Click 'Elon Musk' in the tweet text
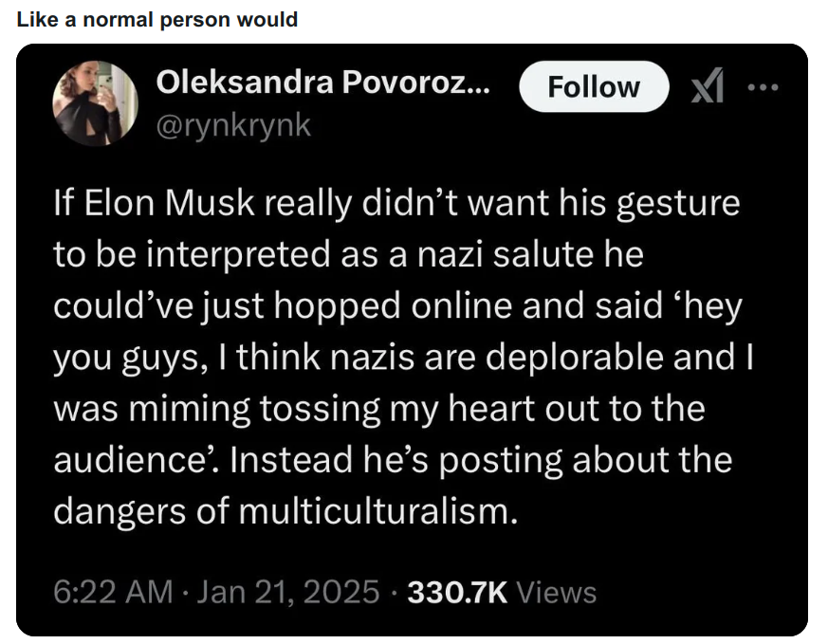The image size is (828, 644). [x=170, y=203]
